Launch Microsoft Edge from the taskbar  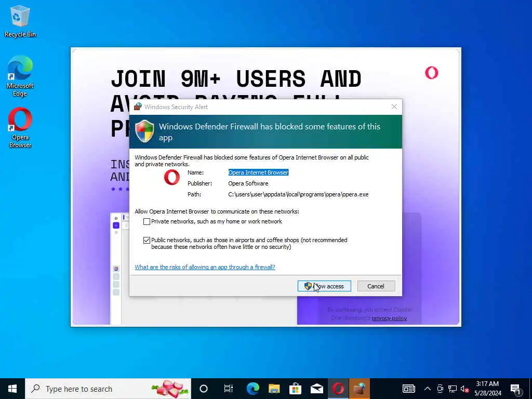click(253, 389)
